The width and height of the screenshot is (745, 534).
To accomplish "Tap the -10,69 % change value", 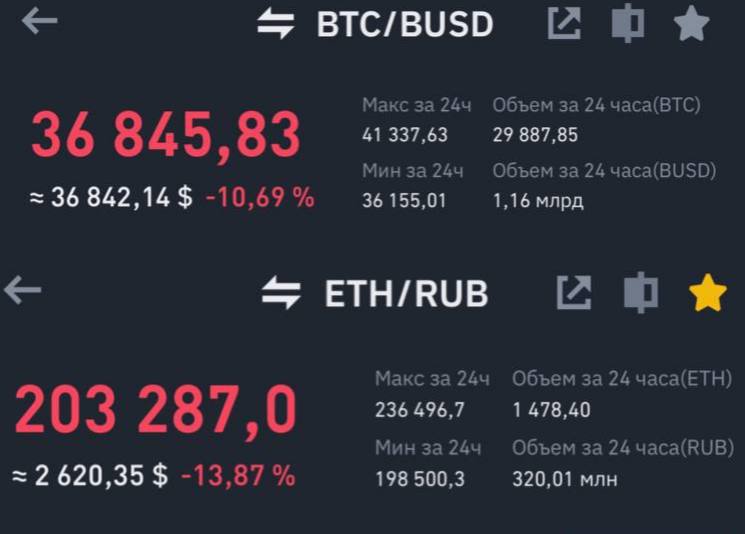I will coord(260,197).
